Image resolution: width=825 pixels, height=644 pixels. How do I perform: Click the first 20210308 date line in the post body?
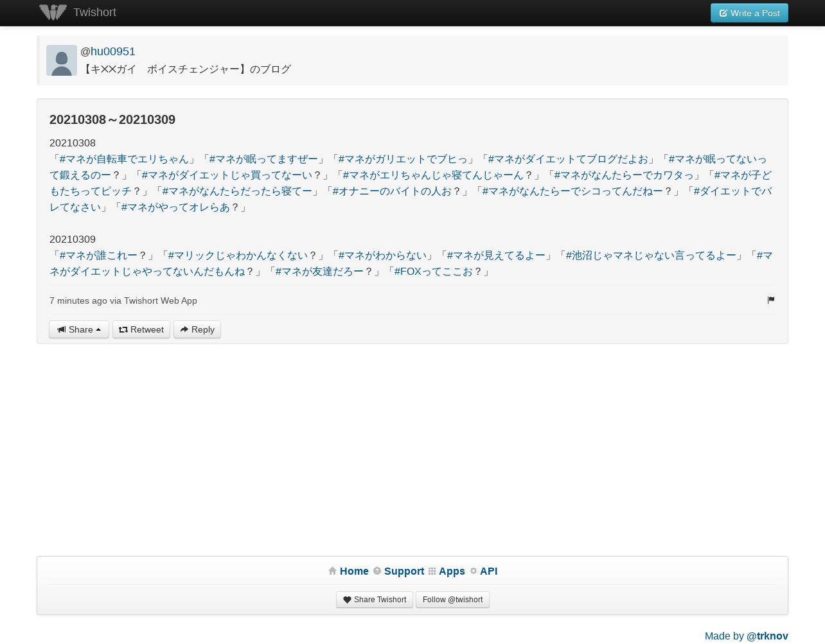(73, 143)
